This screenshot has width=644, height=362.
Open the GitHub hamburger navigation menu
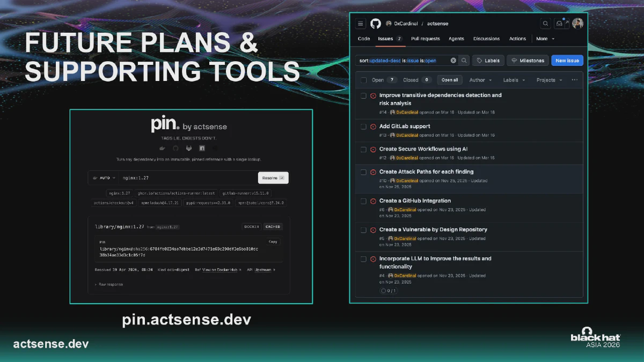click(361, 24)
